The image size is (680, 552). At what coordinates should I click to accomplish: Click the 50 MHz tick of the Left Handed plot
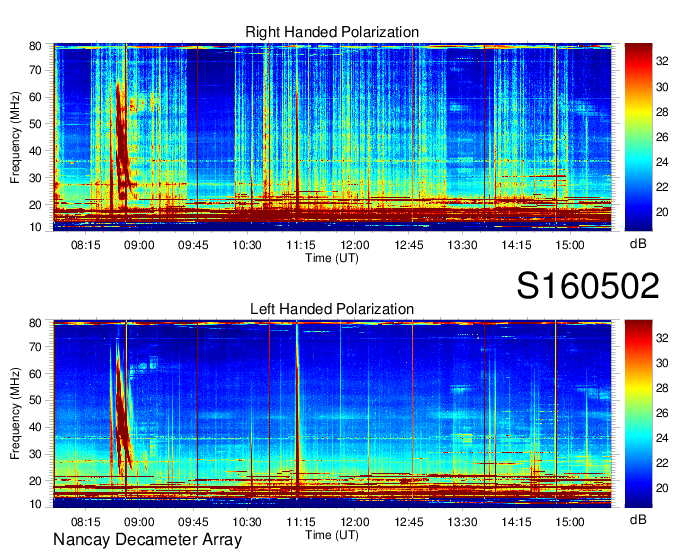35,400
